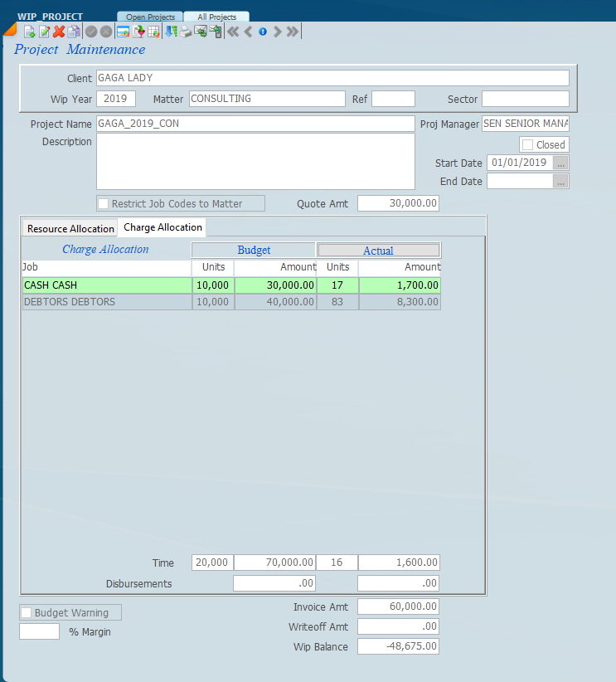Viewport: 616px width, 682px height.
Task: Open the All Projects tab
Action: click(x=216, y=17)
